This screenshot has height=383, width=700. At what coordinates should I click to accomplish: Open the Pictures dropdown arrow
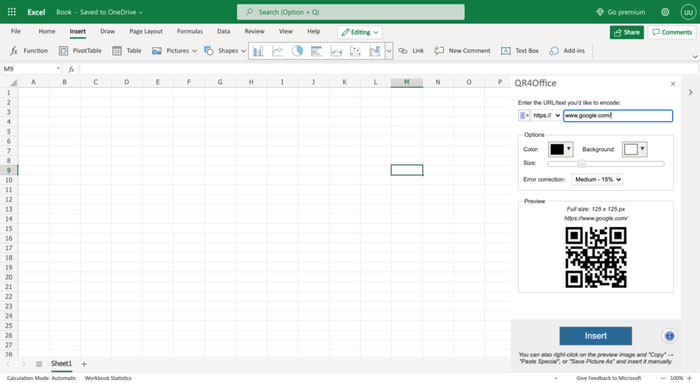[194, 51]
